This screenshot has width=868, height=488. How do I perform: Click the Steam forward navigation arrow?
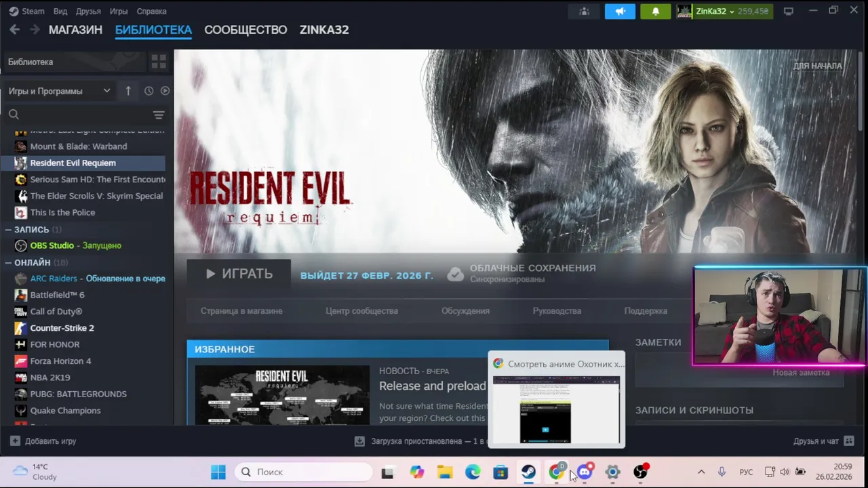[x=33, y=29]
